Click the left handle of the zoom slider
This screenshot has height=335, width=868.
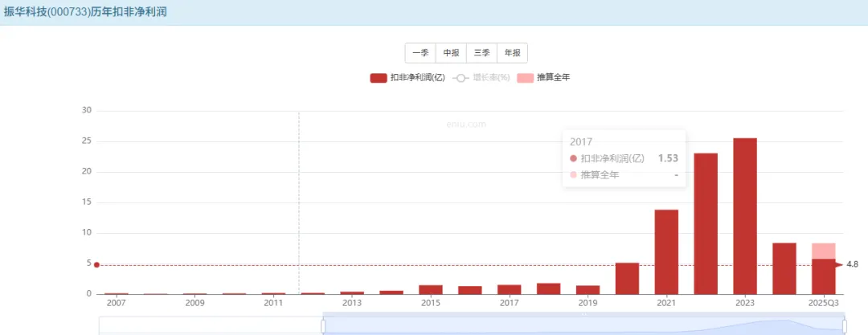(x=323, y=326)
